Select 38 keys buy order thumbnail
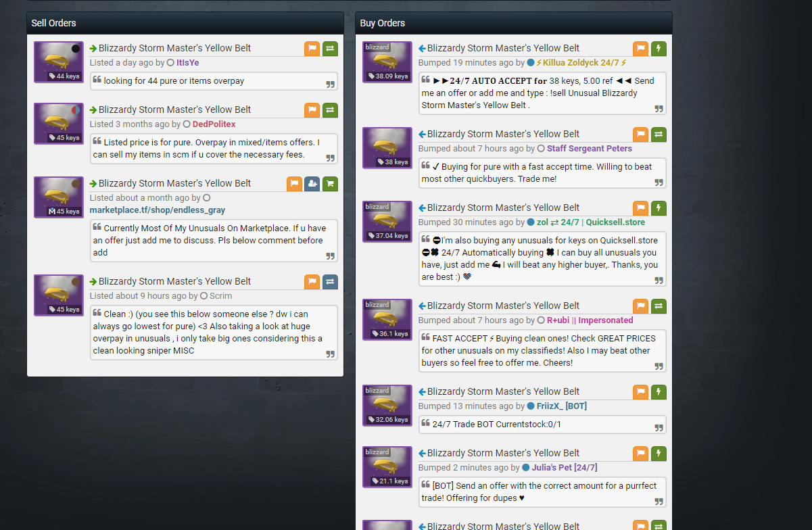The image size is (812, 530). 387,148
